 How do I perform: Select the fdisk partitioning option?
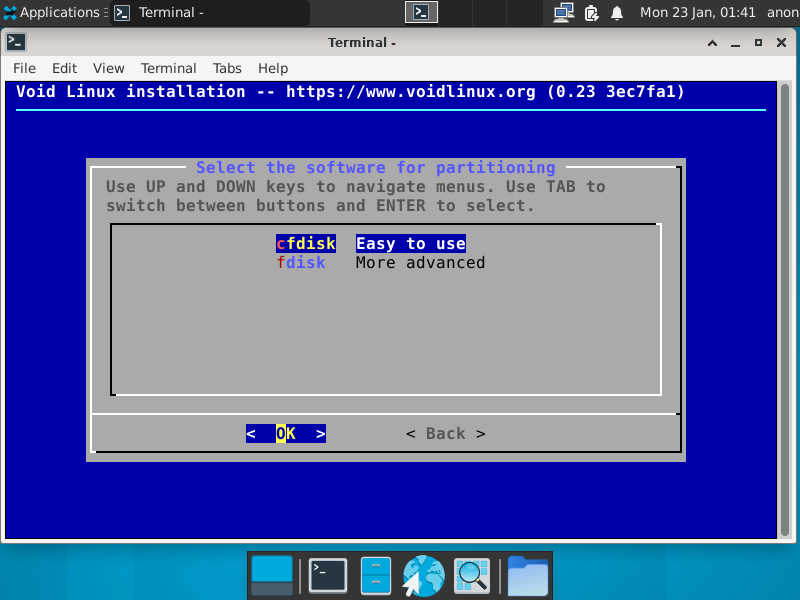301,263
